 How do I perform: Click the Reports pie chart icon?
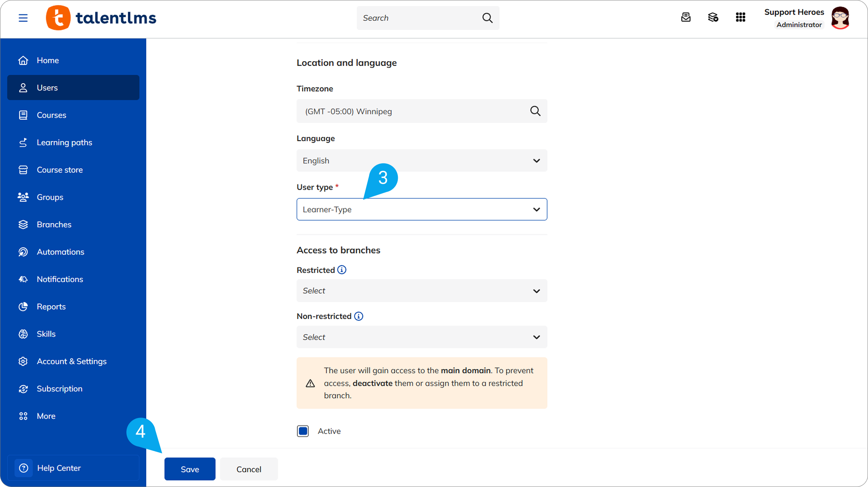pos(23,307)
